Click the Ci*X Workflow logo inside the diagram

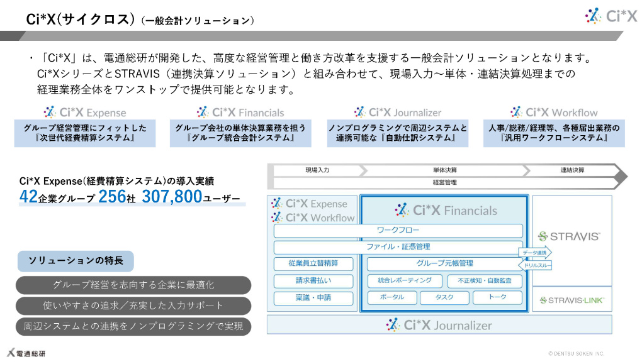tap(313, 218)
